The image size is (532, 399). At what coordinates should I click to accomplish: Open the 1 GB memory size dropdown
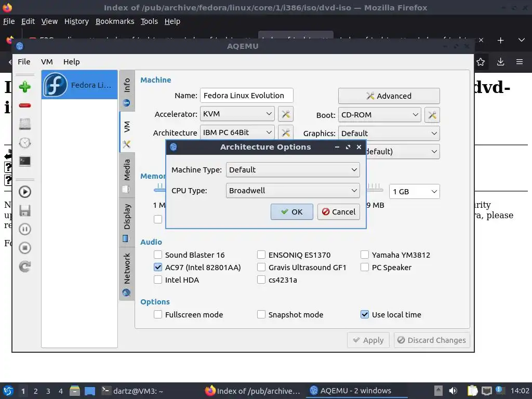415,192
